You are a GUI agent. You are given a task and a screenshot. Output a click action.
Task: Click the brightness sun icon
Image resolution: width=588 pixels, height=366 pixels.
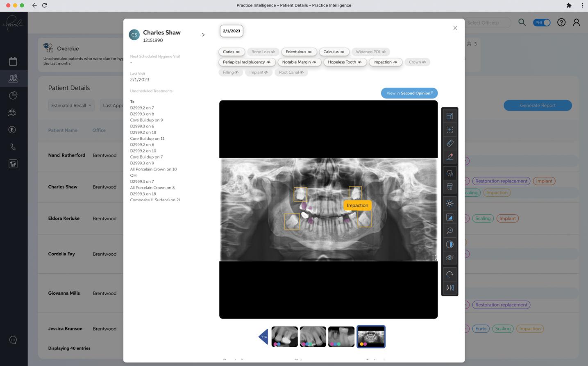[450, 204]
